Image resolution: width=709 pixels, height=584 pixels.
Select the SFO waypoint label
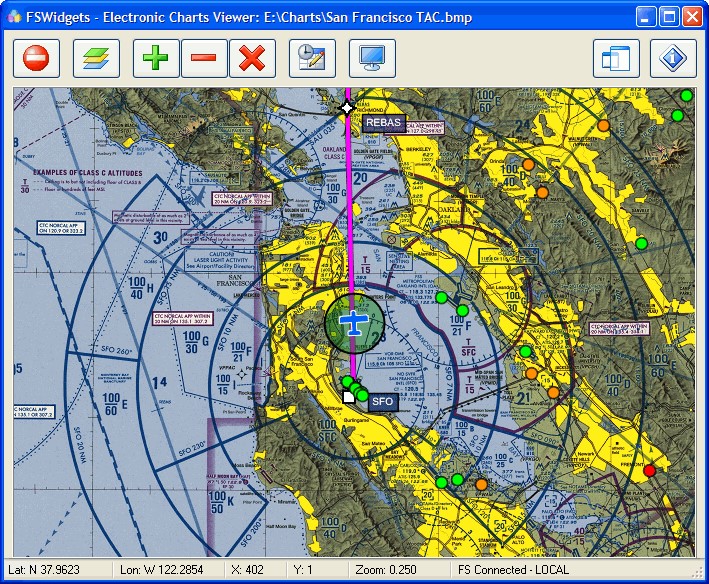click(382, 402)
